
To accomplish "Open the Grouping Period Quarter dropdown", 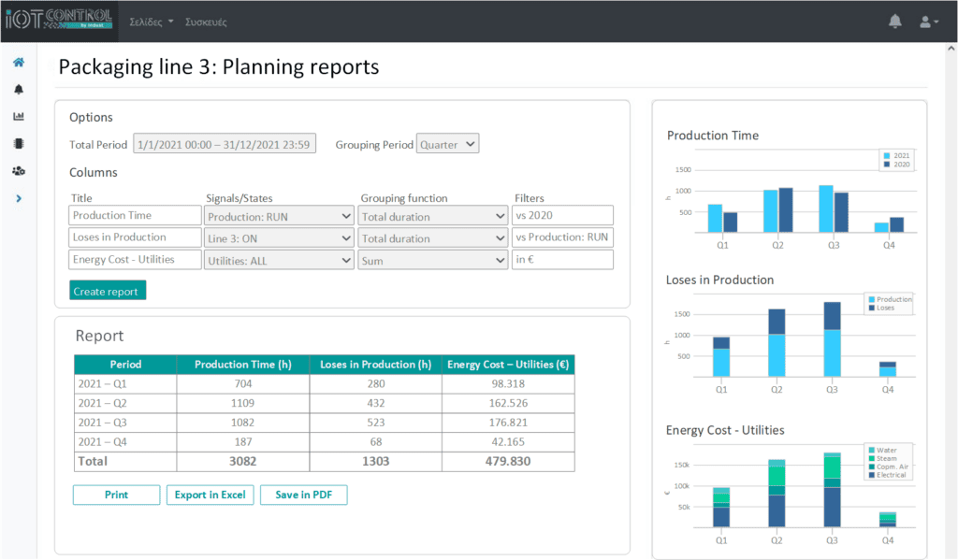I will pyautogui.click(x=447, y=144).
